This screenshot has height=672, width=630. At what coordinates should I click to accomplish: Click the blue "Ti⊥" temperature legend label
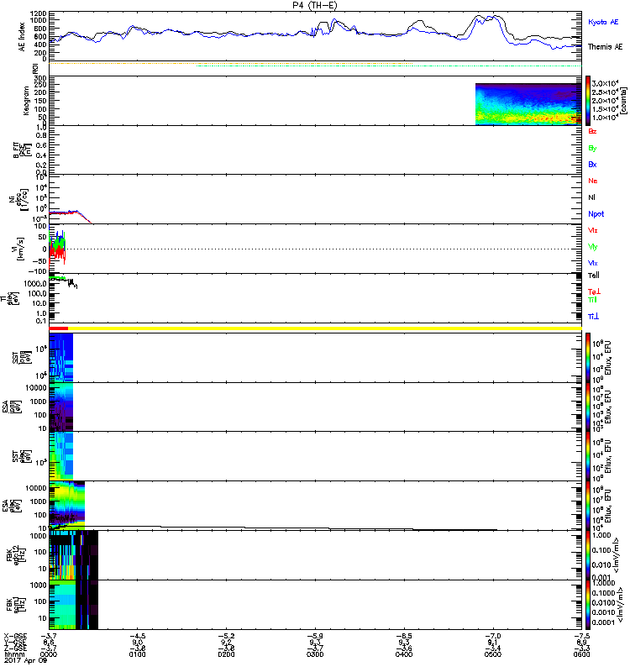pyautogui.click(x=593, y=317)
